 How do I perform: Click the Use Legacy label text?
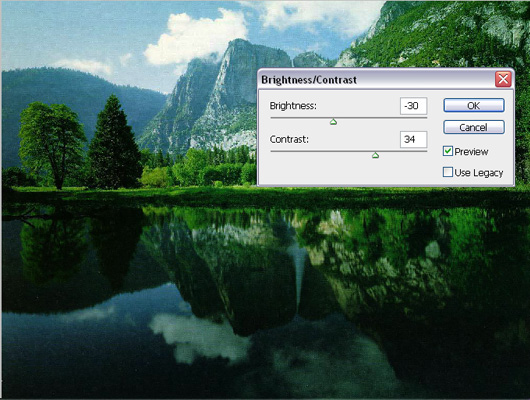click(x=479, y=173)
